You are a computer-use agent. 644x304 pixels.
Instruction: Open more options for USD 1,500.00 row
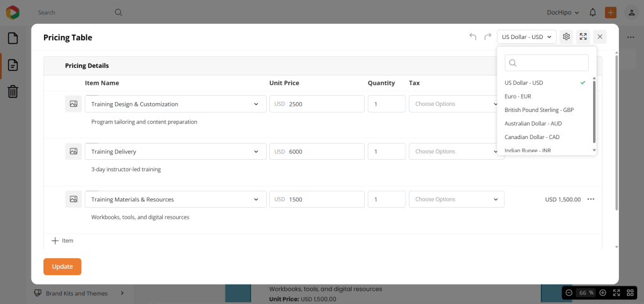(x=591, y=199)
